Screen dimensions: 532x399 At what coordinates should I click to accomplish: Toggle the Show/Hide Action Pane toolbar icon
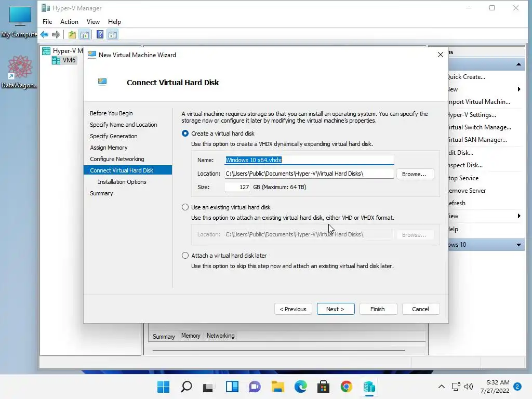point(113,34)
